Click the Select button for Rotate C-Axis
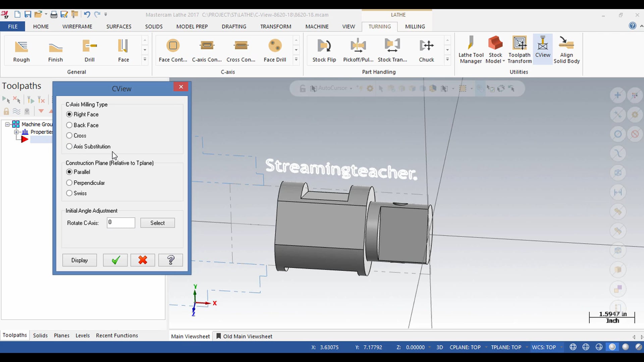 [157, 222]
